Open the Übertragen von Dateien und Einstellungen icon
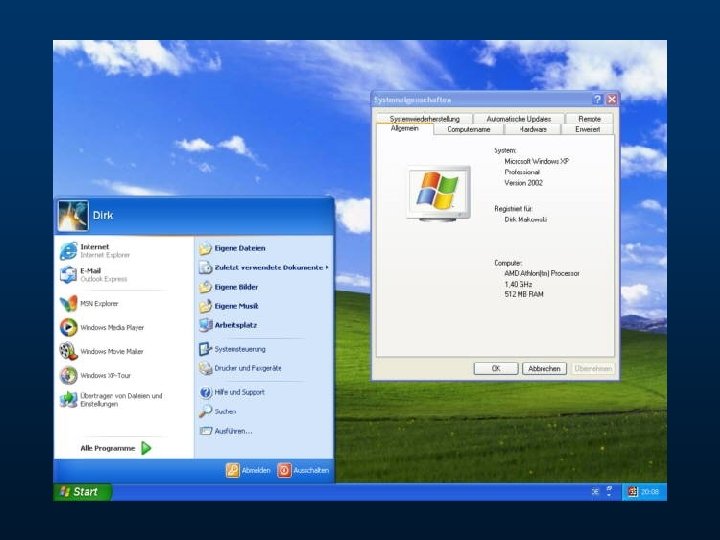The width and height of the screenshot is (720, 540). [68, 399]
